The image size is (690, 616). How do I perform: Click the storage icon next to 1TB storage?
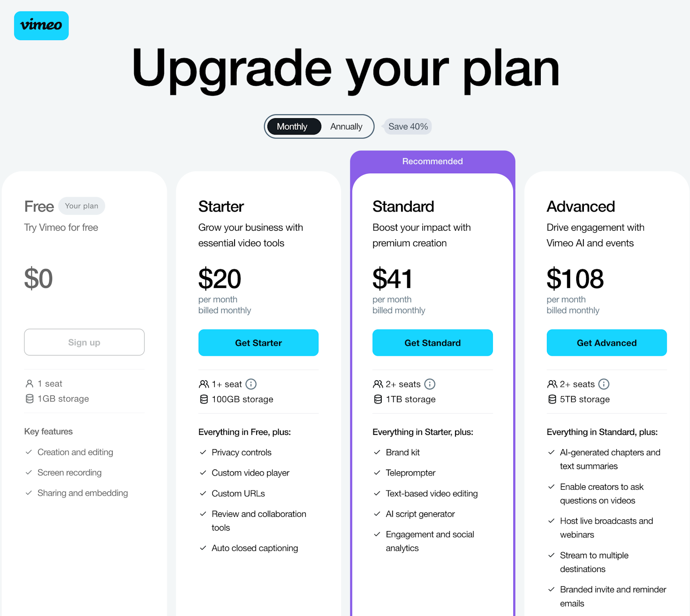coord(378,399)
